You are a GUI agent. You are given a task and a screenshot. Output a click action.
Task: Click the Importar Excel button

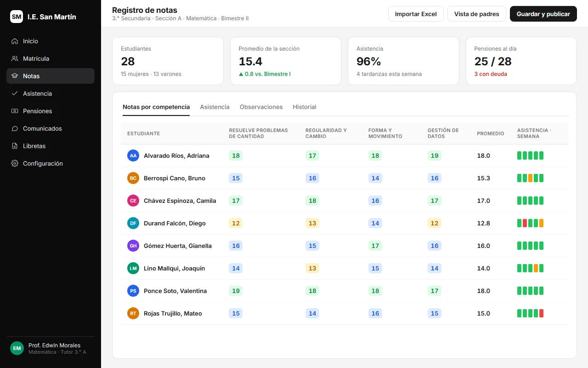tap(416, 14)
